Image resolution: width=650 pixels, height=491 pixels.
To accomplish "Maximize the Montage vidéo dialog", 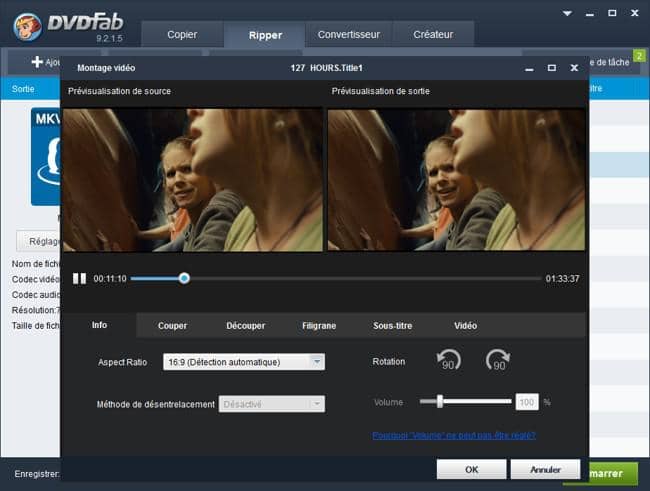I will tap(552, 68).
